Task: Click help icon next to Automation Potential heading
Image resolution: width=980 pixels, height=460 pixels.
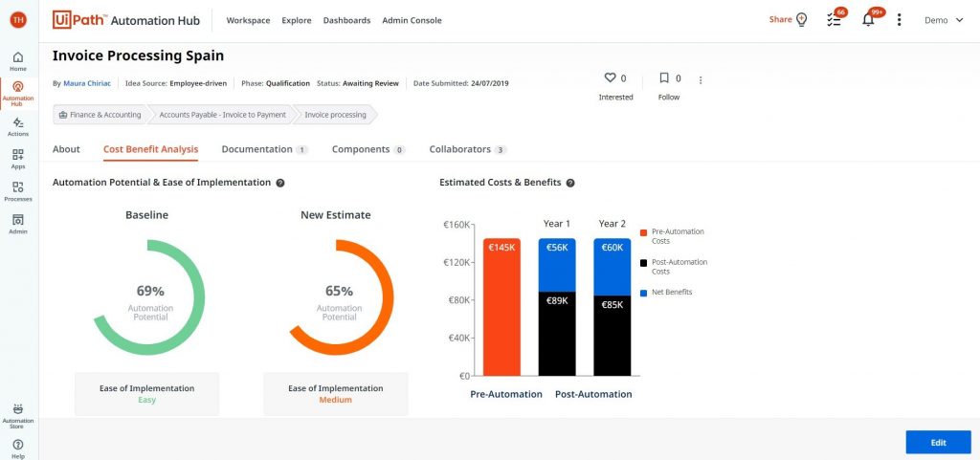Action: pos(280,183)
